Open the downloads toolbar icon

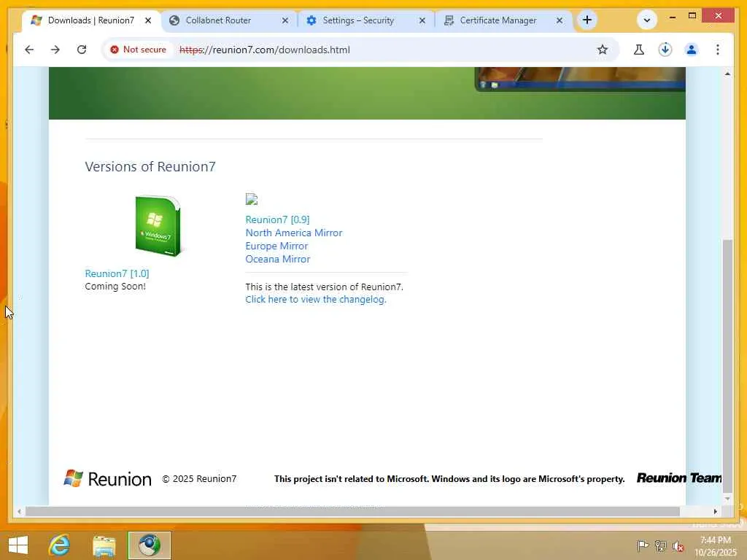pos(665,50)
